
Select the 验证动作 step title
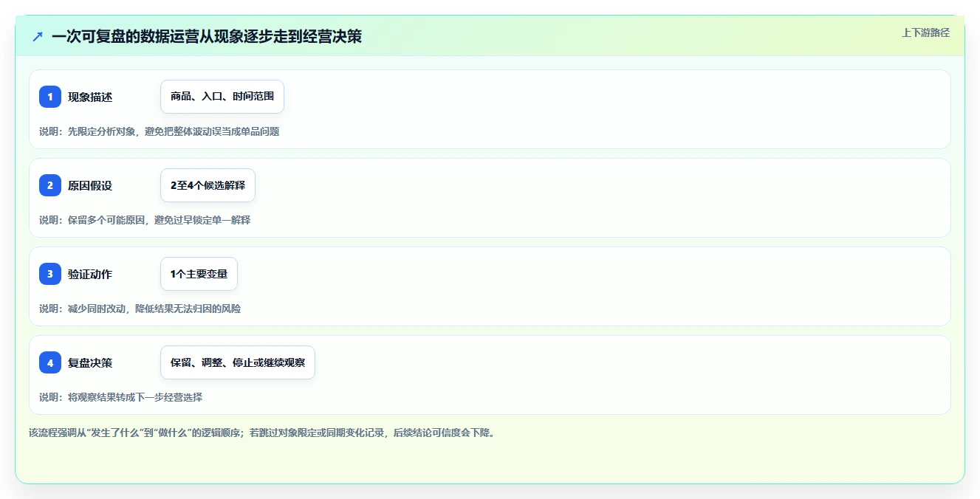click(x=90, y=274)
